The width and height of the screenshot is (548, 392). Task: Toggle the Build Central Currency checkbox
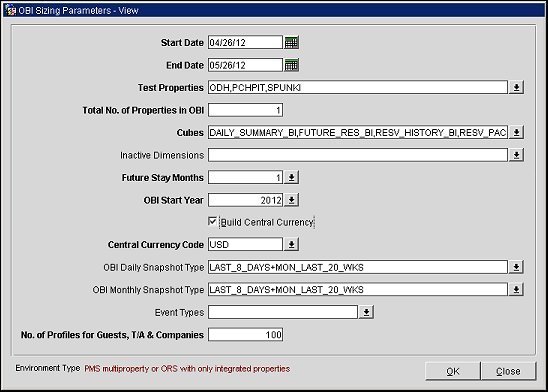212,222
